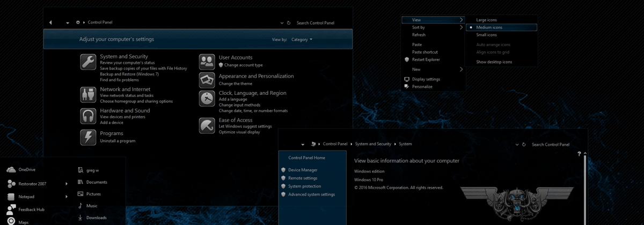
Task: Click the OneDrive cloud icon
Action: pyautogui.click(x=11, y=170)
